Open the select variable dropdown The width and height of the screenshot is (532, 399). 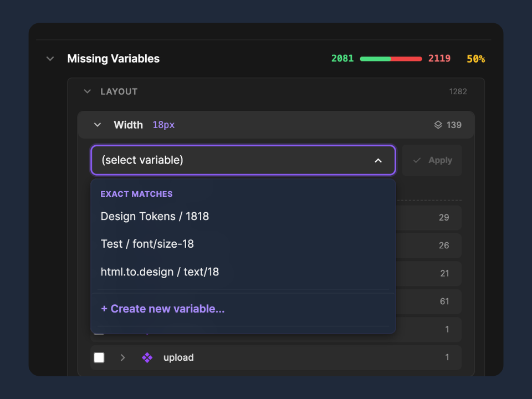[243, 160]
